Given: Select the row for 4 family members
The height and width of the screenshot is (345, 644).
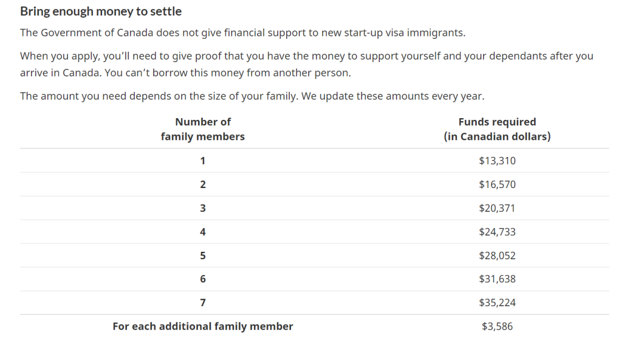Looking at the screenshot, I should (x=315, y=232).
